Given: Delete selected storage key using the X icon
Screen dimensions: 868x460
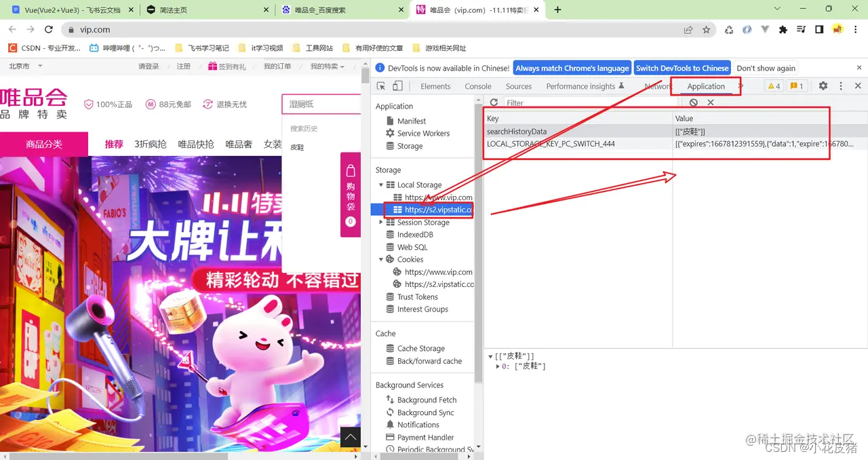Looking at the screenshot, I should (710, 102).
